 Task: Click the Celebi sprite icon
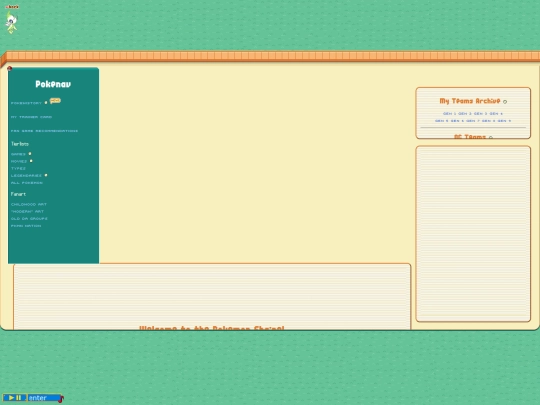[x=11, y=23]
